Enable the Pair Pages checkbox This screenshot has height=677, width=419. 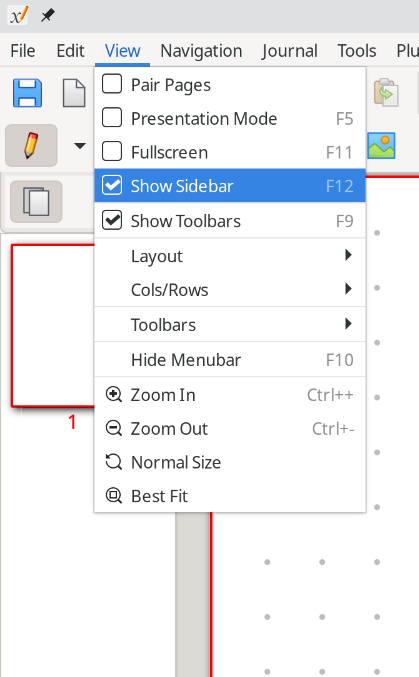pos(112,84)
